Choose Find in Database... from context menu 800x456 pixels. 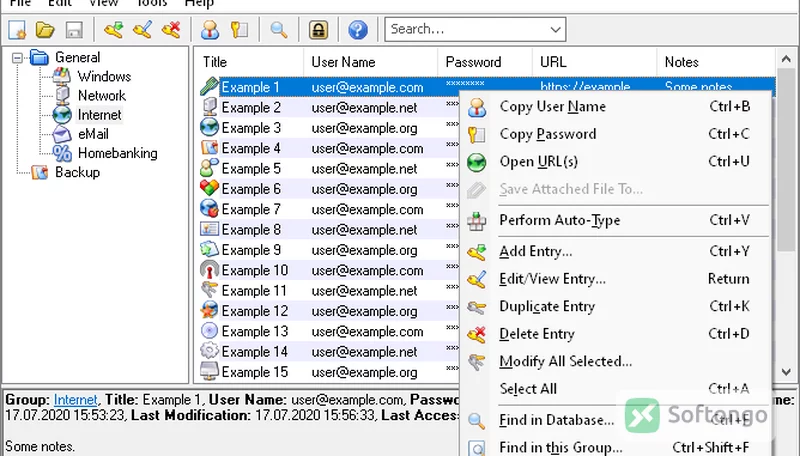point(616,420)
